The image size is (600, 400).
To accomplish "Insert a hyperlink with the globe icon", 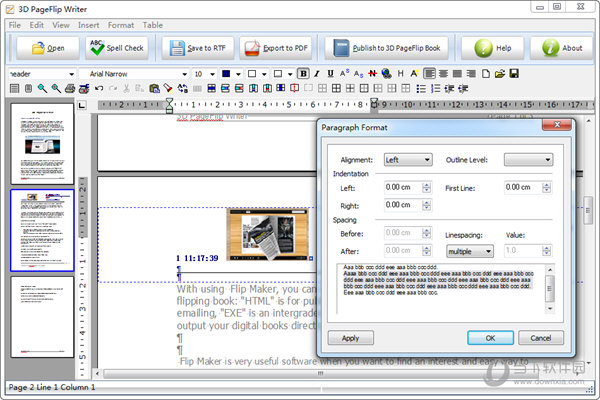I will pos(386,73).
